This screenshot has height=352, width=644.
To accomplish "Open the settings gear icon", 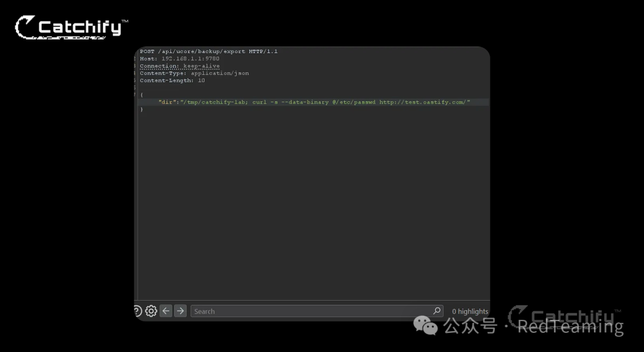I will point(151,311).
